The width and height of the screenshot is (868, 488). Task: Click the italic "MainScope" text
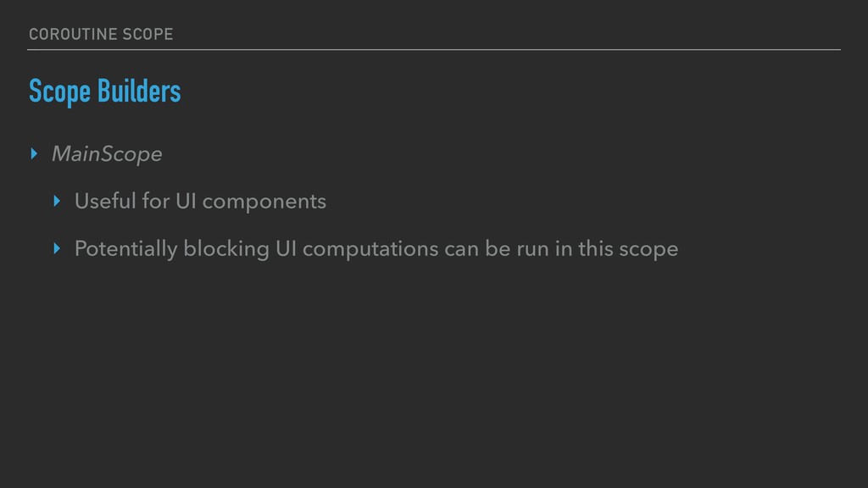(106, 154)
